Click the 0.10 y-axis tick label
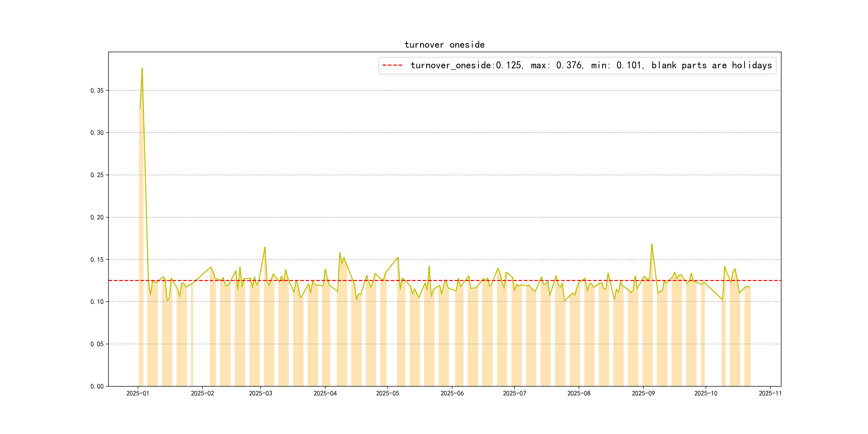 [97, 302]
